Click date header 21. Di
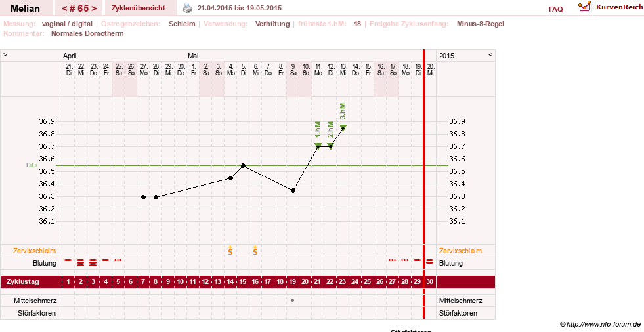Screen dimensions: 644x332 (68, 70)
